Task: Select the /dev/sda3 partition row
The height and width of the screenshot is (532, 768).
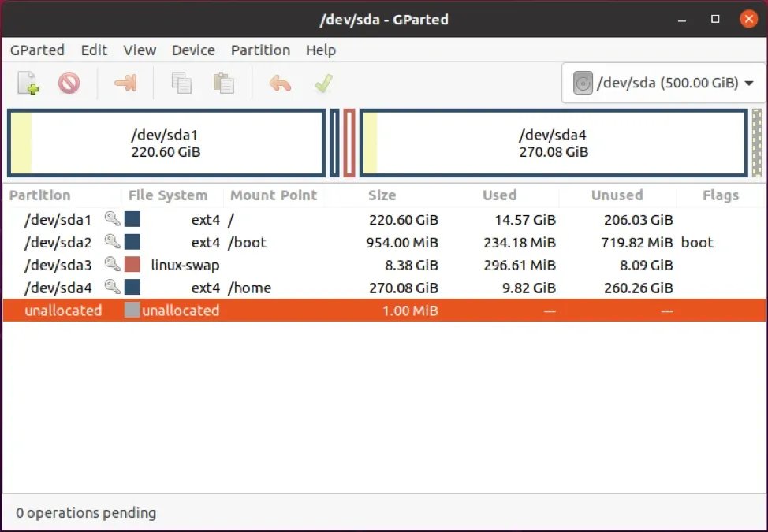Action: 384,265
